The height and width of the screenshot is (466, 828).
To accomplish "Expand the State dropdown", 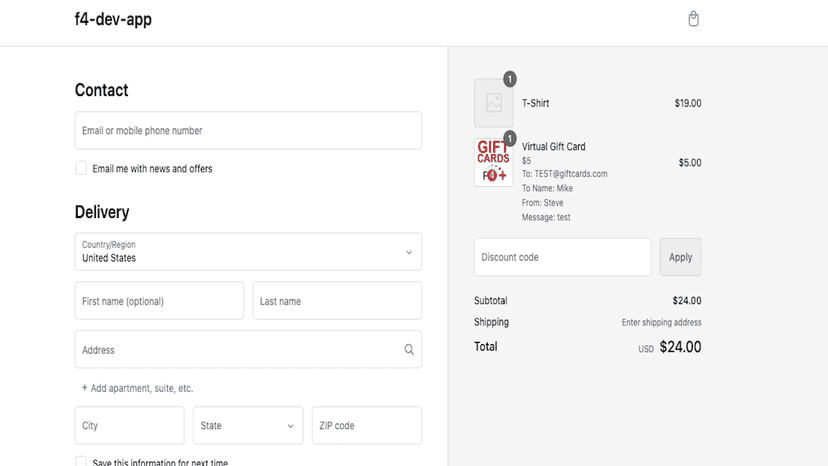I will (x=248, y=425).
